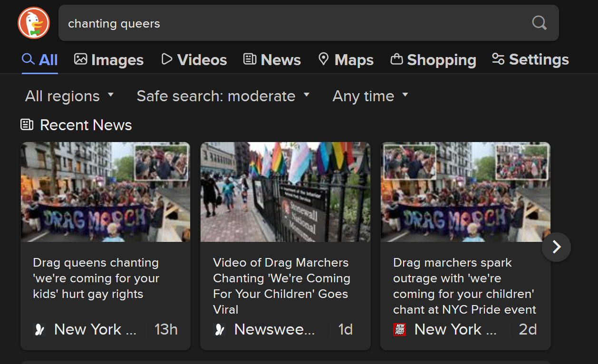Click the 'Recent News' heading text

[86, 125]
